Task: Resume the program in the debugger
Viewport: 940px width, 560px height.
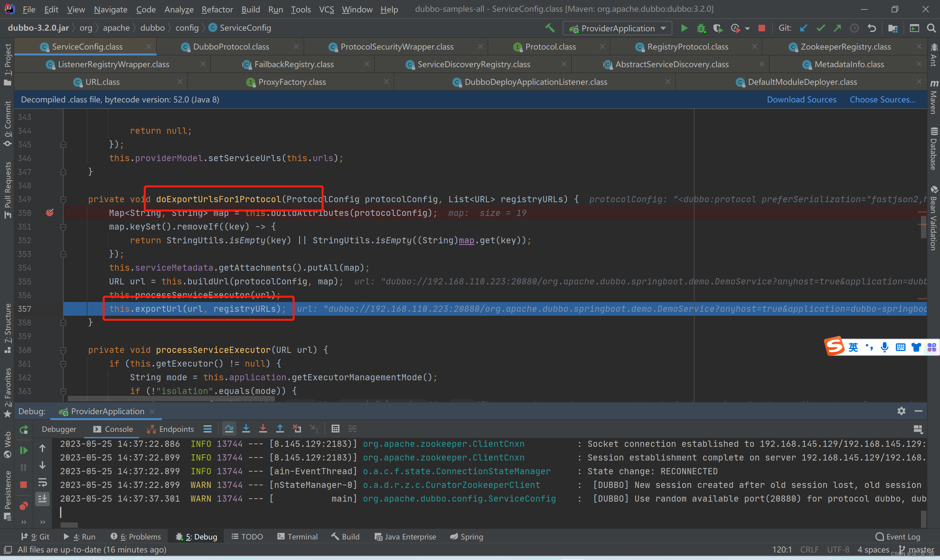Action: [x=23, y=450]
